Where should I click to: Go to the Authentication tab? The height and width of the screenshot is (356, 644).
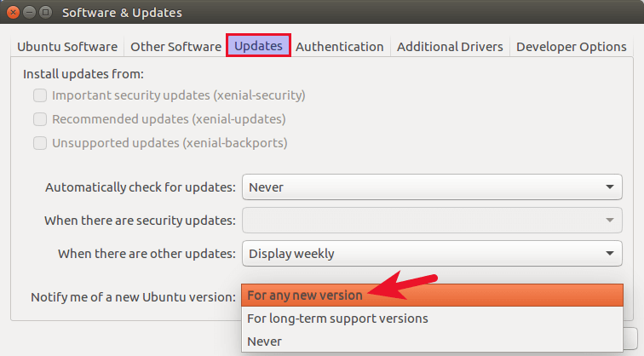339,47
